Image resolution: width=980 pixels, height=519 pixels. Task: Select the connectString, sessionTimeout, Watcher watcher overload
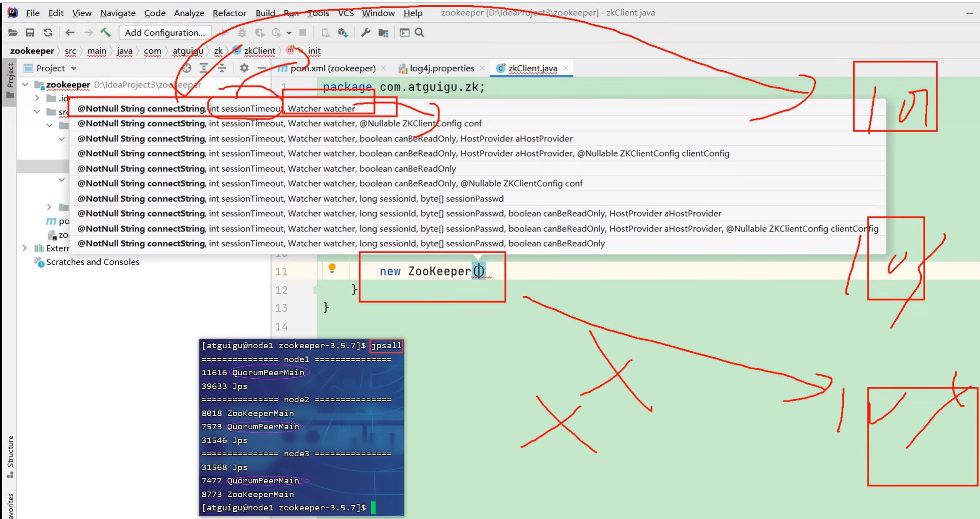click(x=477, y=109)
